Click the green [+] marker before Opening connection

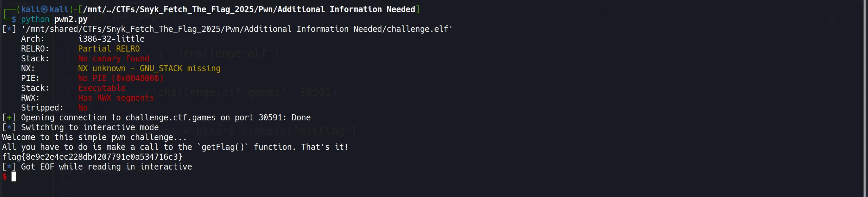click(x=9, y=118)
